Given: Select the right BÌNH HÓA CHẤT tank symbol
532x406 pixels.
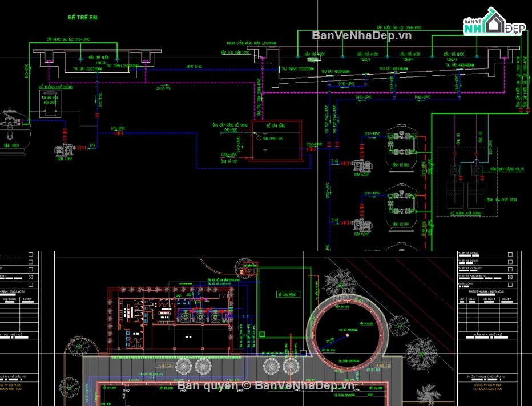Looking at the screenshot, I should tap(477, 195).
